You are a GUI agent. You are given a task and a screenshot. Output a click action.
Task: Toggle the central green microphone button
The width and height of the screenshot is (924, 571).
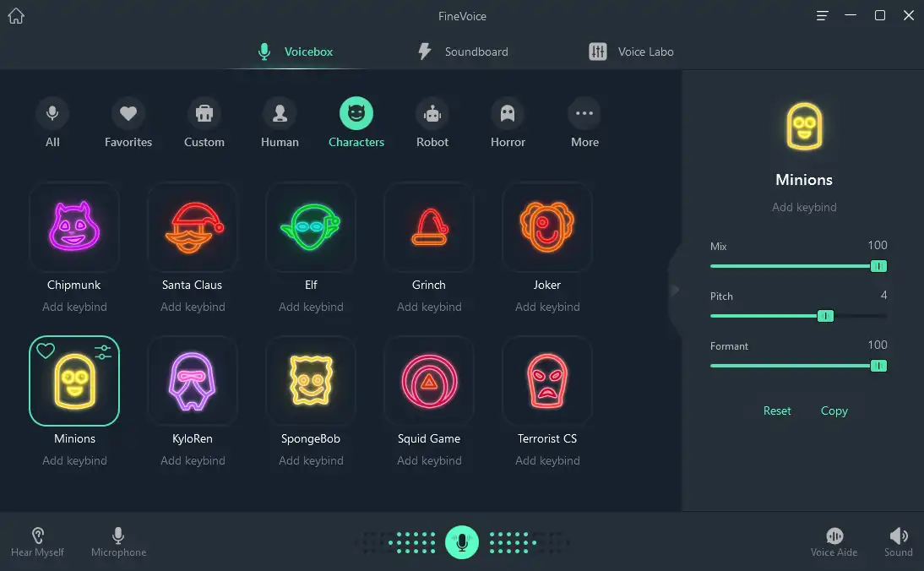pos(462,542)
